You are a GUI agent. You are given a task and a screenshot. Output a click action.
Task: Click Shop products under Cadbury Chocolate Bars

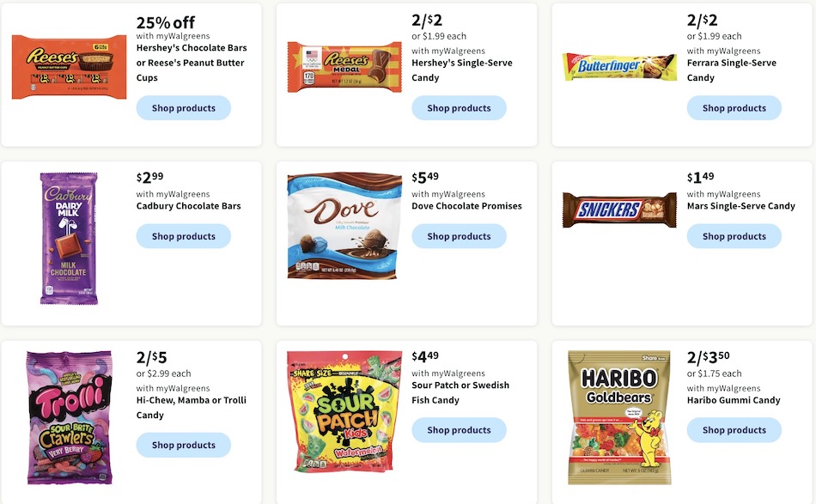click(183, 235)
